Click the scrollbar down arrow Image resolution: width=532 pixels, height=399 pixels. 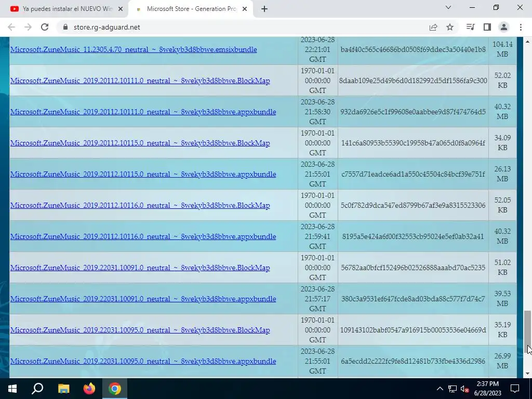527,374
